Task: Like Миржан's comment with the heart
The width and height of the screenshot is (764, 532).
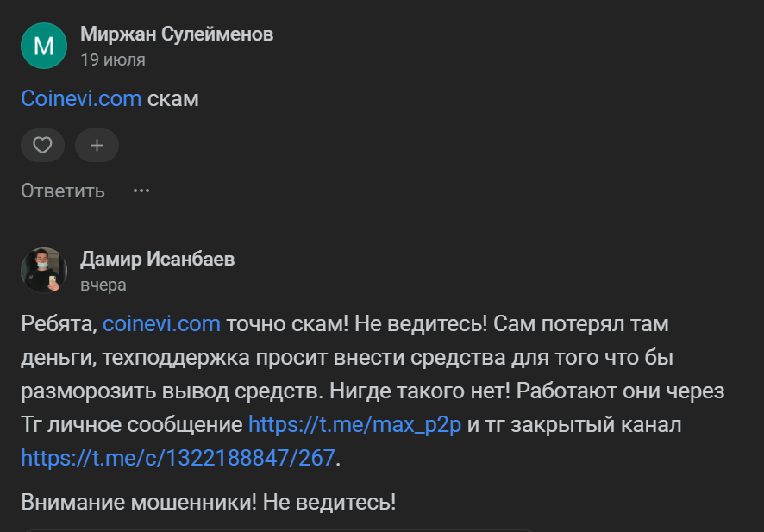Action: pyautogui.click(x=42, y=146)
